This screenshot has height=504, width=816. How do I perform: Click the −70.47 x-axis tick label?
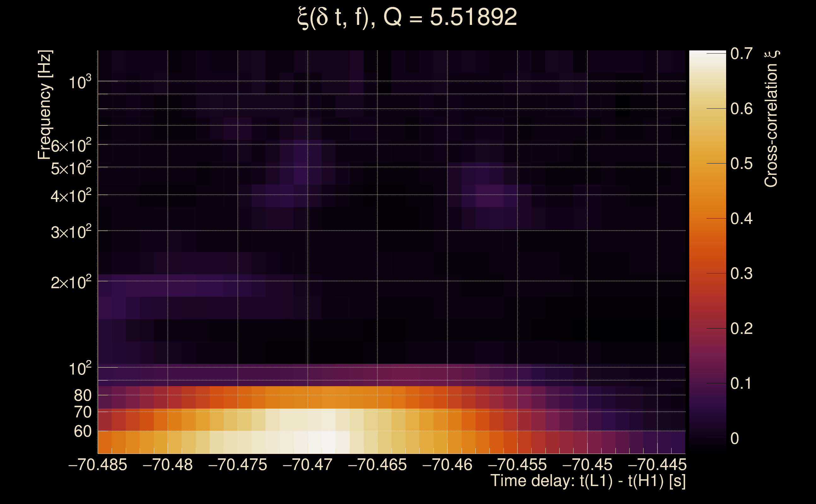[308, 465]
